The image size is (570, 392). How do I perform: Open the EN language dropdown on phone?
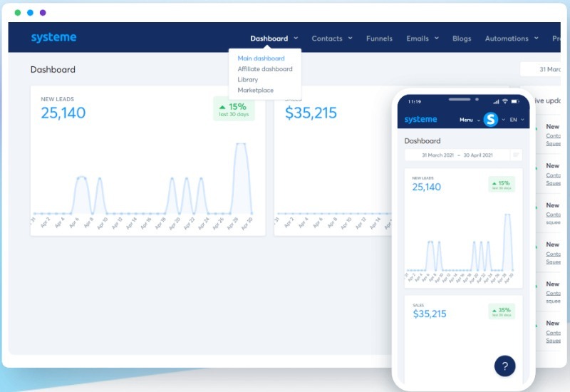pyautogui.click(x=517, y=120)
